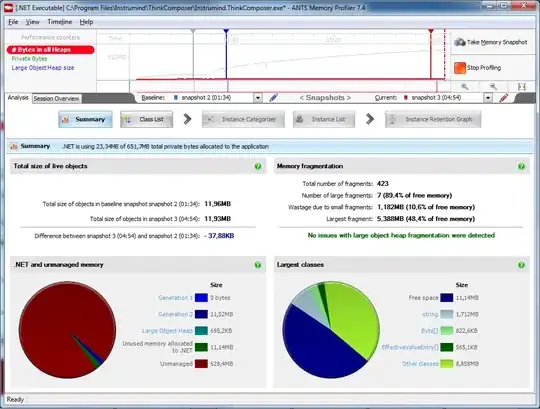Open the Instance List view
This screenshot has width=540, height=409.
(x=324, y=119)
